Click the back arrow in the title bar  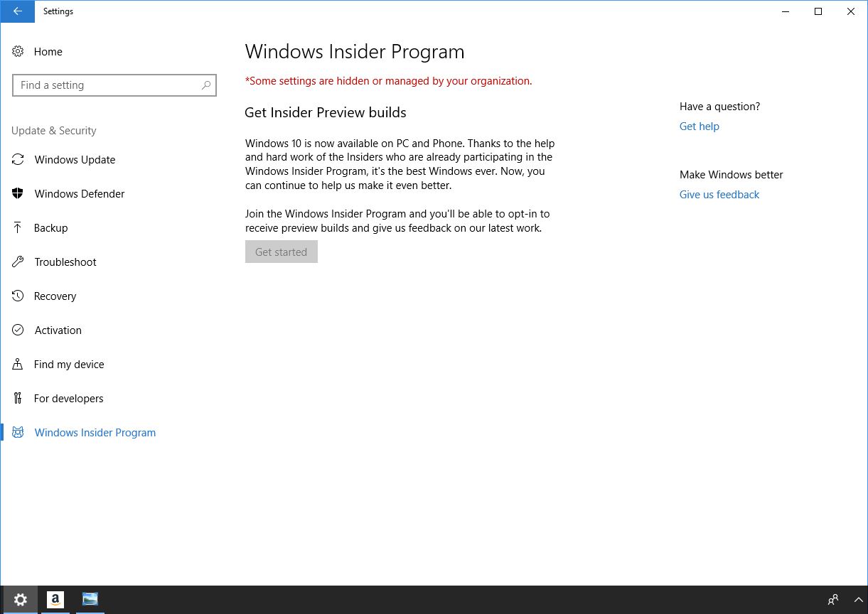tap(17, 11)
